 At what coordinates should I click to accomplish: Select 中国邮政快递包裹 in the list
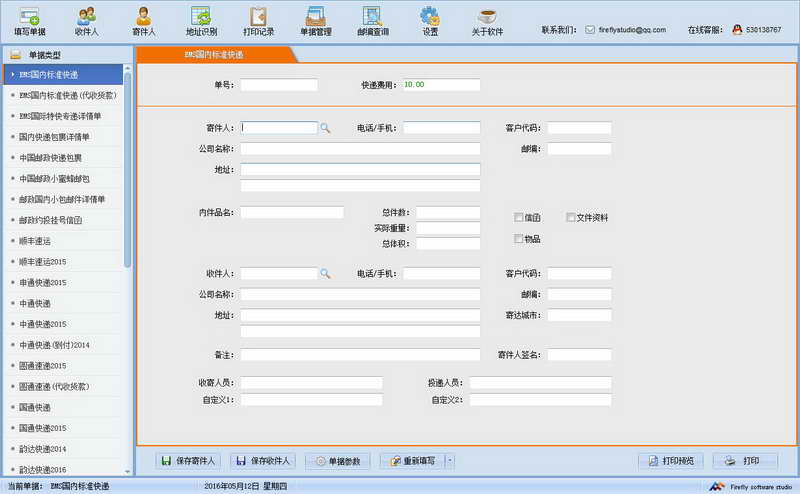[x=63, y=158]
